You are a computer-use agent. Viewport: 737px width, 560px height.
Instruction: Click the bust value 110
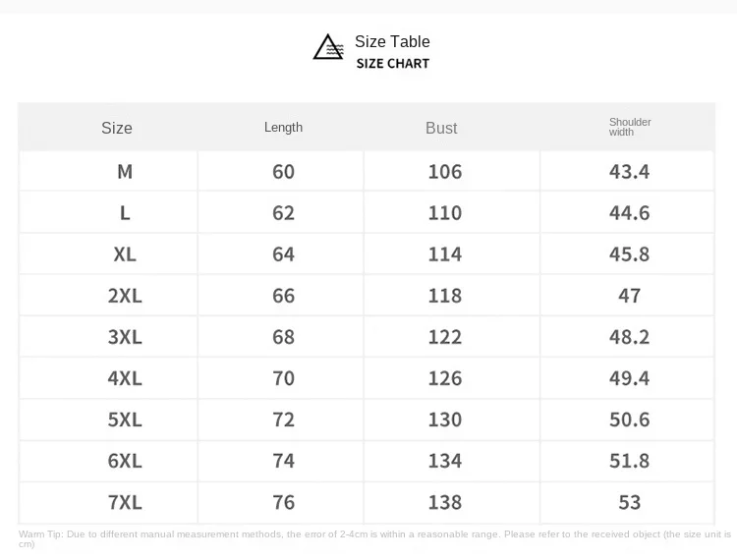[x=444, y=213]
